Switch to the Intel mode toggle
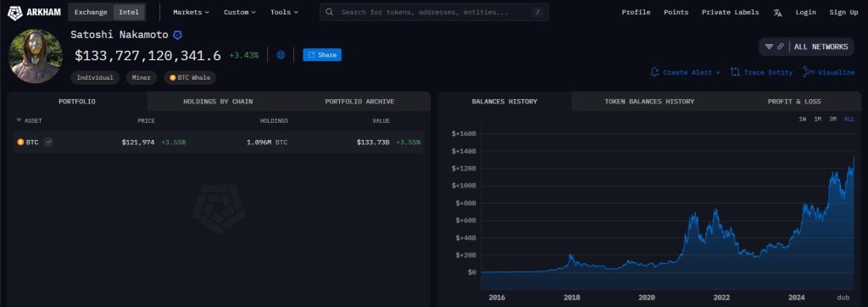This screenshot has height=307, width=868. click(130, 12)
